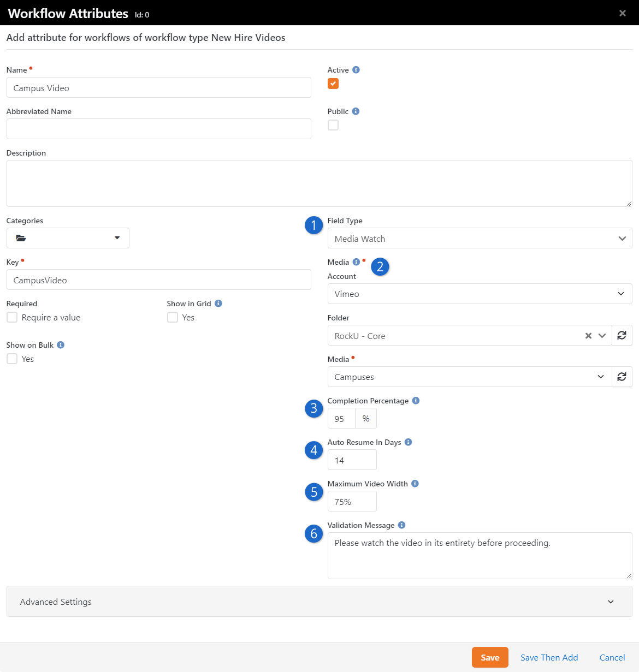The height and width of the screenshot is (672, 639).
Task: Click the Auto Resume In Days info icon
Action: [x=408, y=442]
